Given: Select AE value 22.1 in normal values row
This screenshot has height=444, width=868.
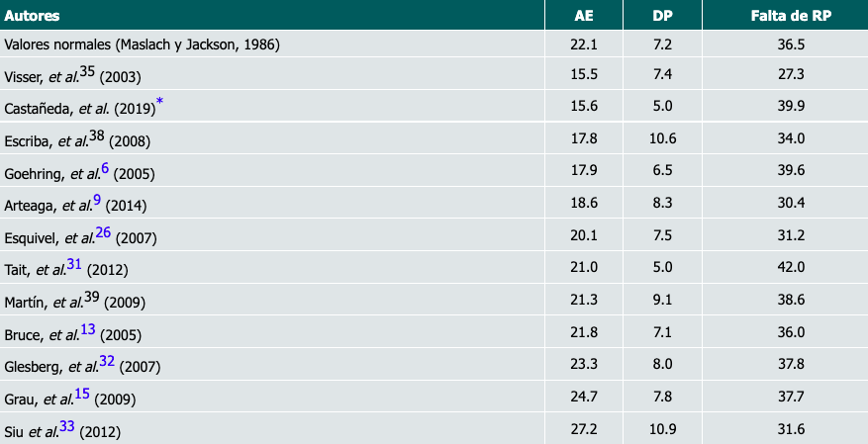Looking at the screenshot, I should click(x=585, y=44).
